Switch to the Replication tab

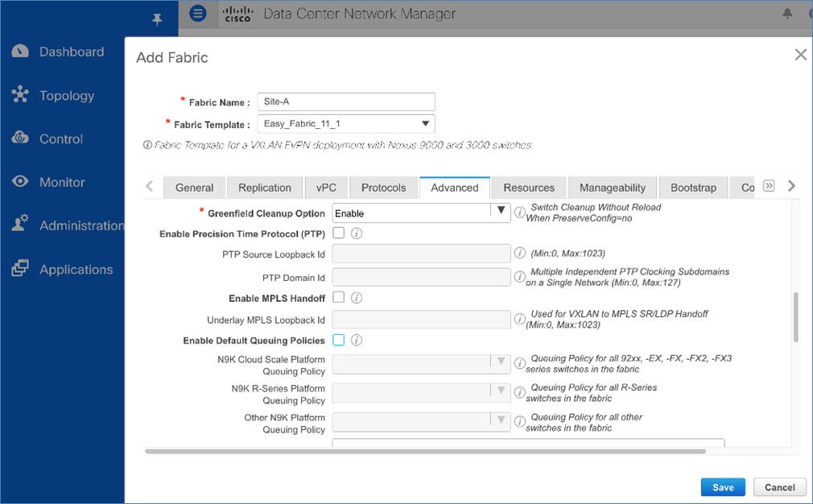(265, 188)
